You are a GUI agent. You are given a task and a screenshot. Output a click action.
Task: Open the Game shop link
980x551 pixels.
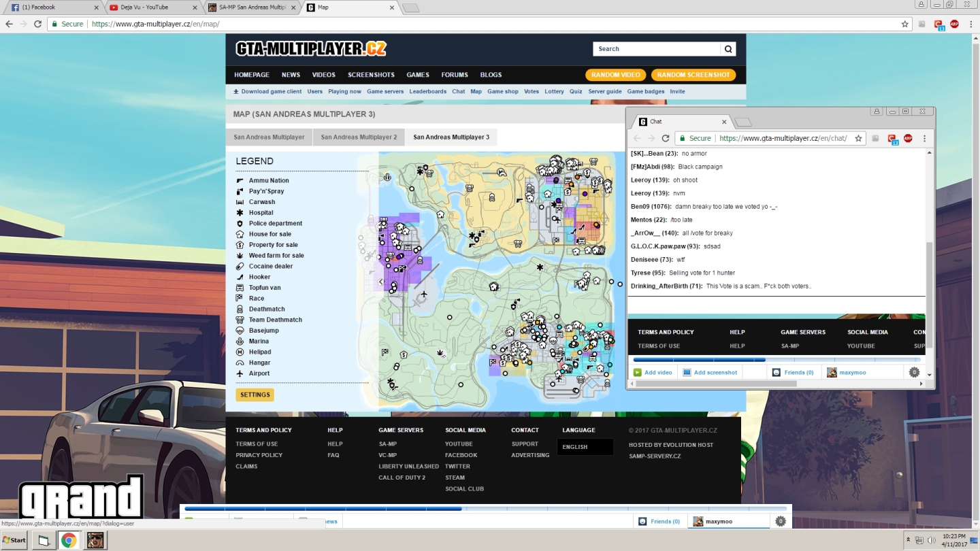(x=503, y=92)
